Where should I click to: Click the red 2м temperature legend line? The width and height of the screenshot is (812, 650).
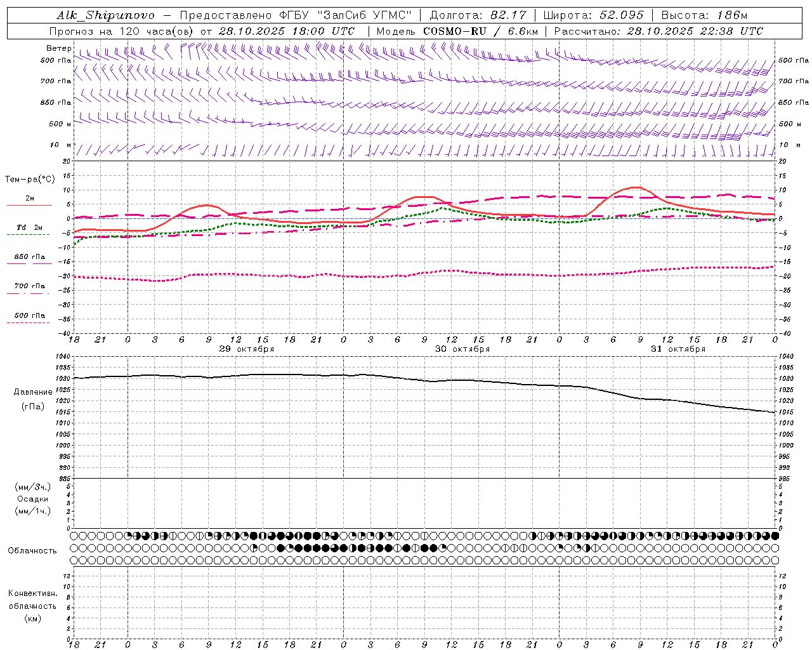(x=29, y=205)
